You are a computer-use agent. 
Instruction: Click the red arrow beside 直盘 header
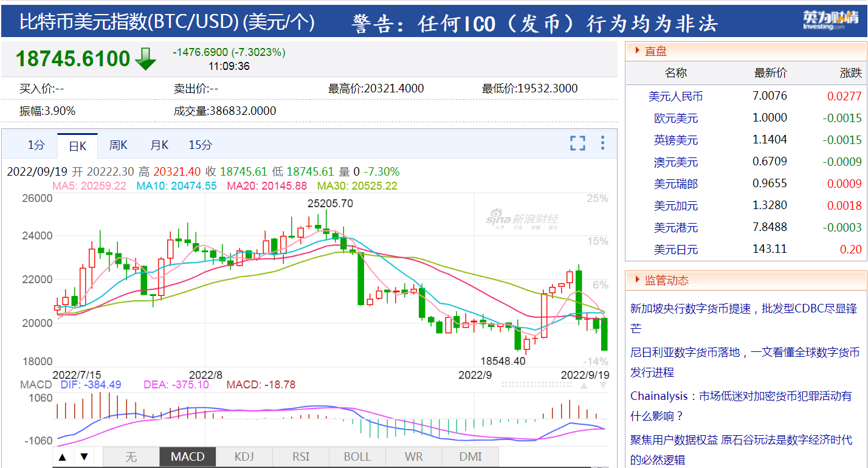636,51
